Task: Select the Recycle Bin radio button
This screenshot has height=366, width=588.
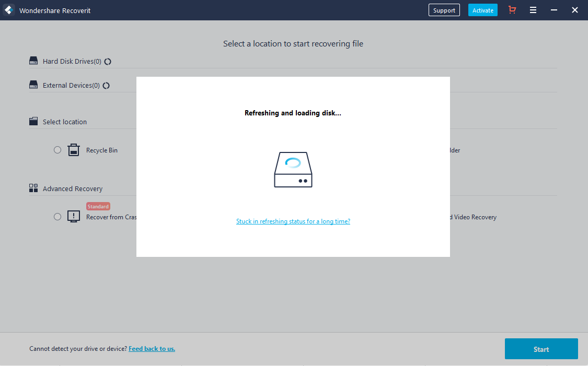Action: coord(57,150)
